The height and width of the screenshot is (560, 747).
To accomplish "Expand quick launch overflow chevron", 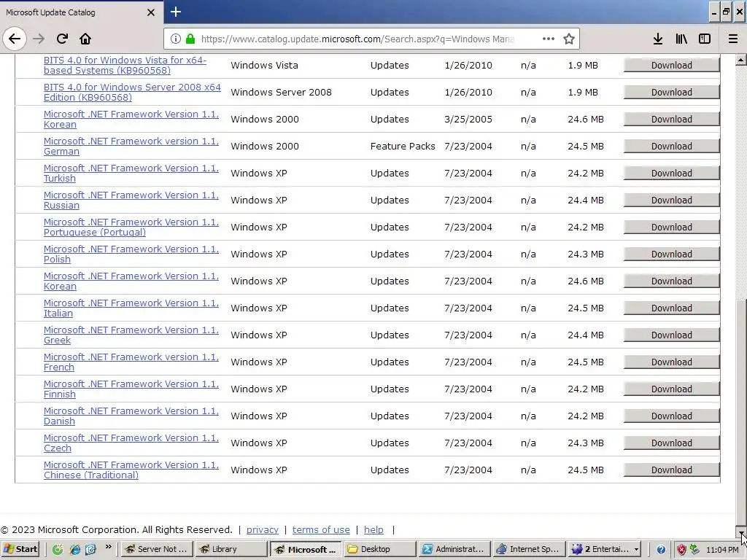I will pyautogui.click(x=108, y=546).
